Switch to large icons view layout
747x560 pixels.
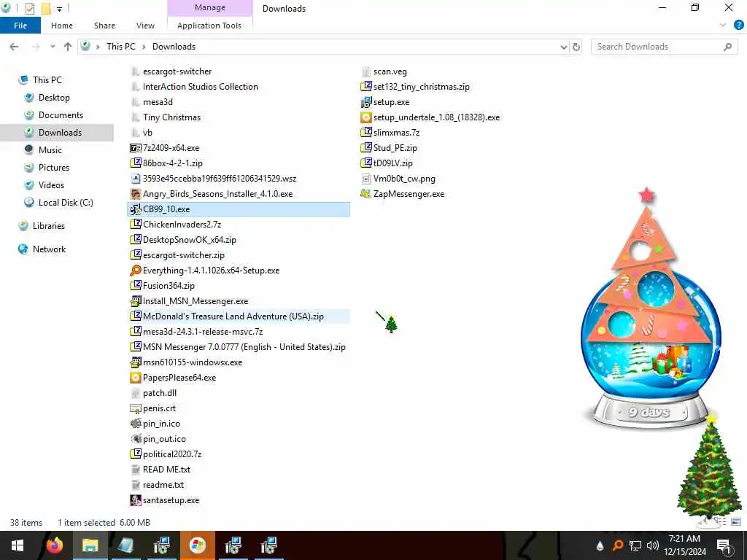(x=736, y=522)
